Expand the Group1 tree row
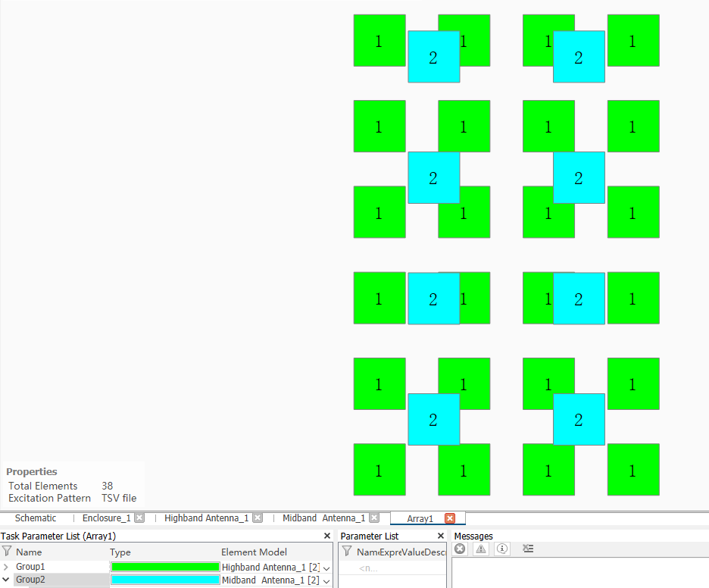 [6, 567]
